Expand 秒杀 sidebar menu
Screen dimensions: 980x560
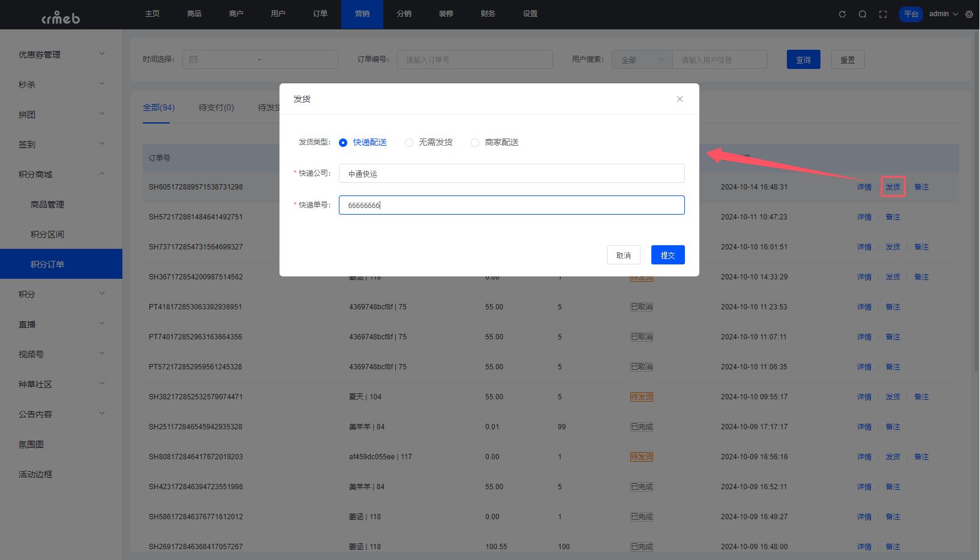(61, 85)
